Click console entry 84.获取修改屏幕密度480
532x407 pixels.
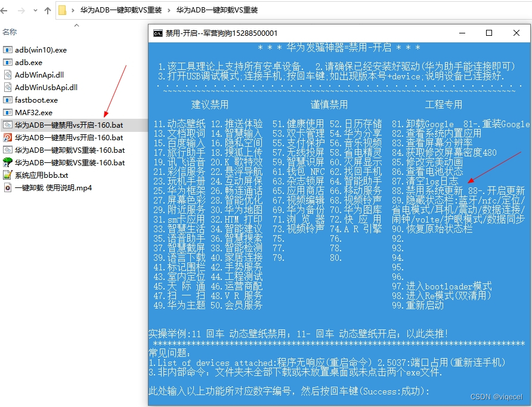tap(444, 152)
